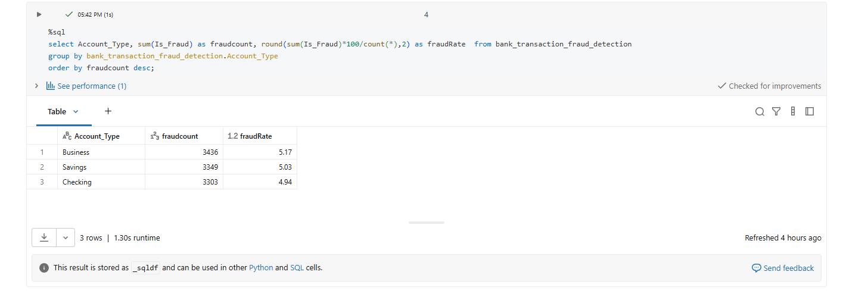
Task: Open the SQL link in info banner
Action: click(297, 268)
